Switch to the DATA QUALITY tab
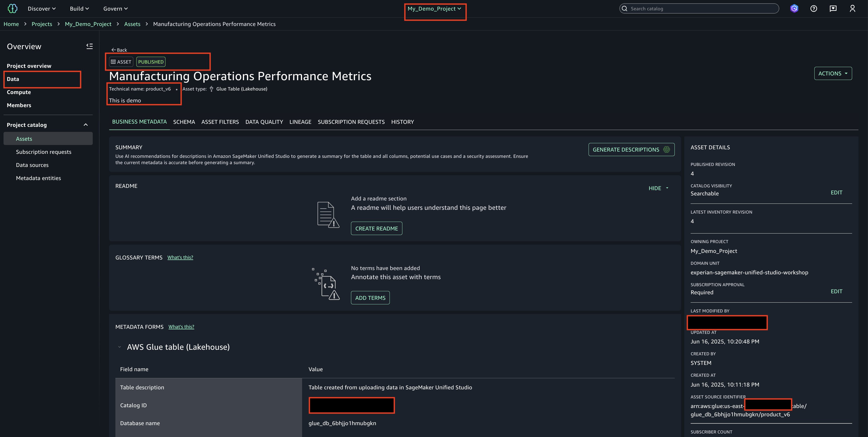The height and width of the screenshot is (437, 868). [x=264, y=122]
